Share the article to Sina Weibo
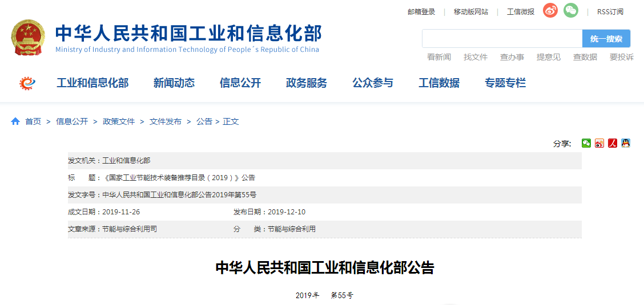 599,143
